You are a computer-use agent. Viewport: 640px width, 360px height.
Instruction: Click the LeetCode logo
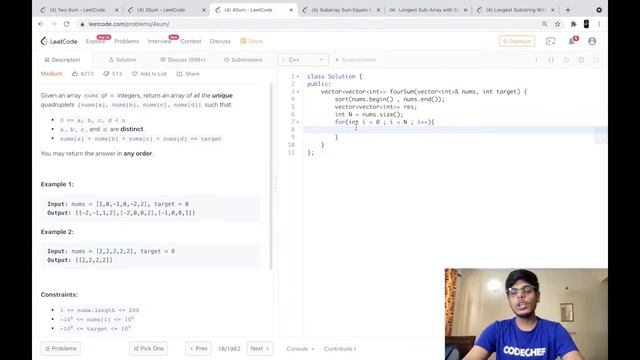(59, 41)
